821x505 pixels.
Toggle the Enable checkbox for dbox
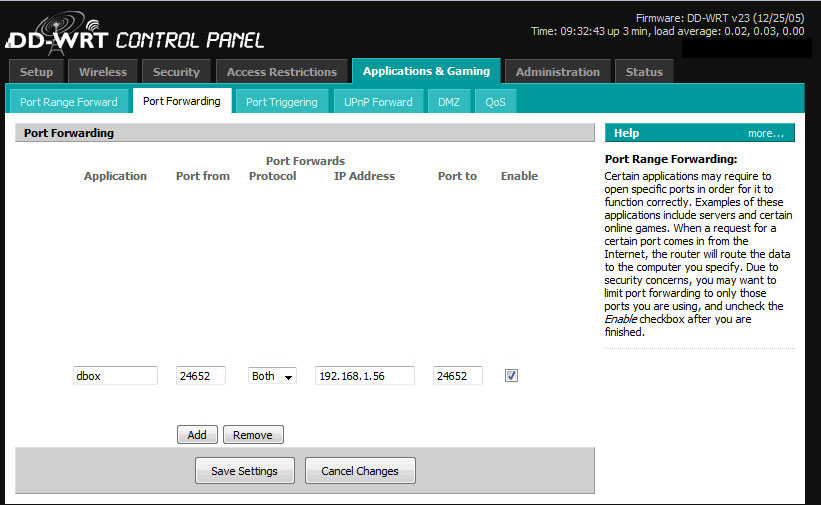coord(511,376)
